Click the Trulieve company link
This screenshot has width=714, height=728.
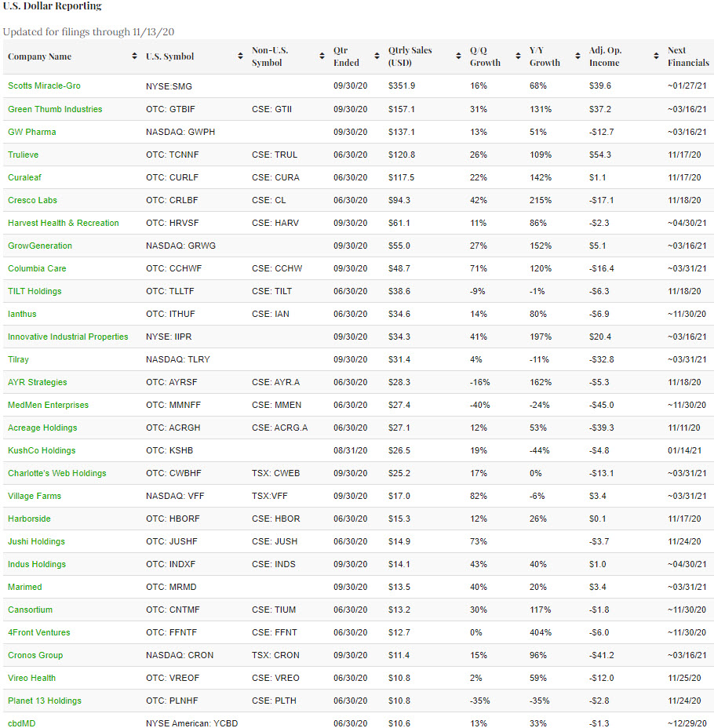(23, 155)
